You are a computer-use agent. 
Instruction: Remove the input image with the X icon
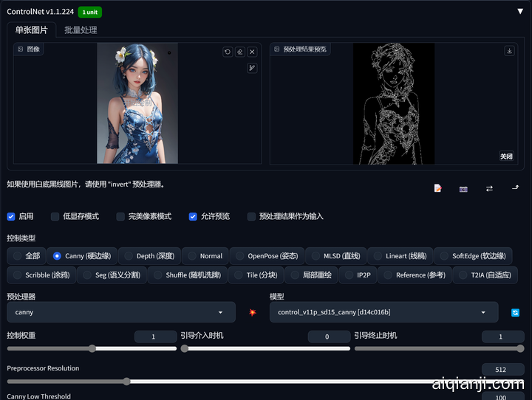point(252,52)
